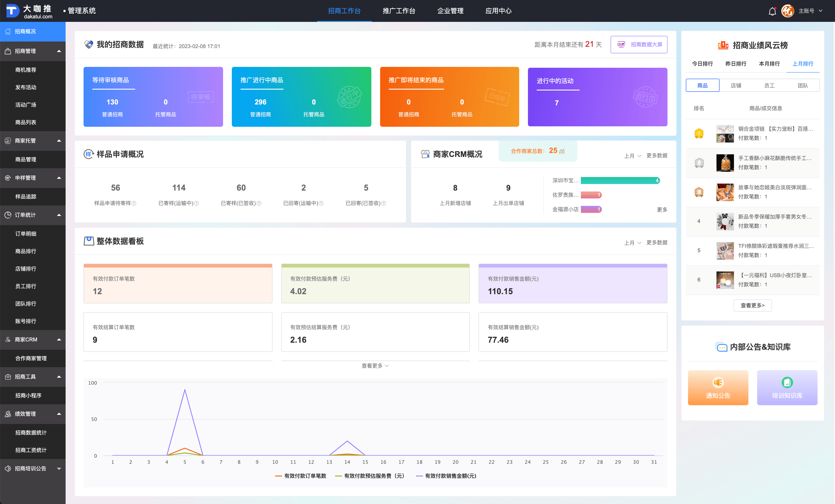Screen dimensions: 835x504
Task: Switch to the 推广工作台 tab
Action: coord(399,11)
